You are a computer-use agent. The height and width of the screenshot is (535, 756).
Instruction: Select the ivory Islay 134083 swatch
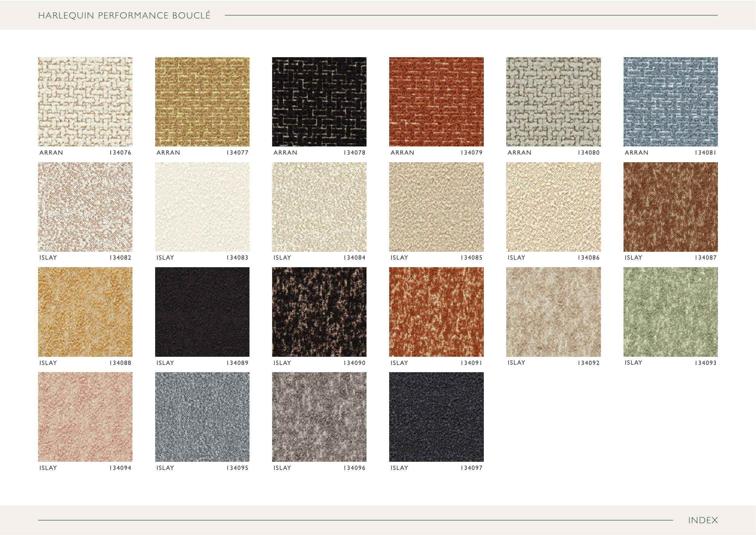(202, 207)
